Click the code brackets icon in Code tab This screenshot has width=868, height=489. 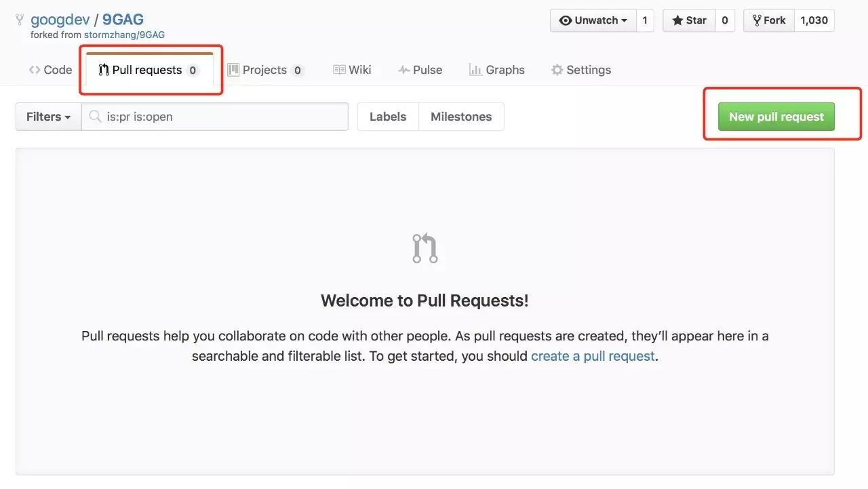tap(35, 70)
